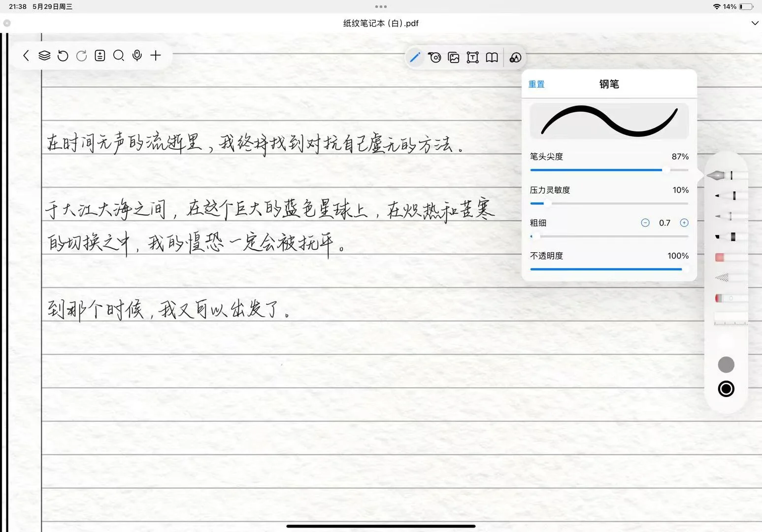Pick the black selected color swatch
The image size is (762, 532).
point(726,389)
